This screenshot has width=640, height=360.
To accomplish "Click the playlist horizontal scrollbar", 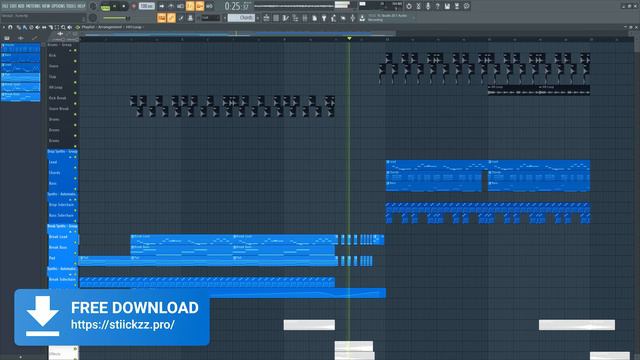I will 239,33.
